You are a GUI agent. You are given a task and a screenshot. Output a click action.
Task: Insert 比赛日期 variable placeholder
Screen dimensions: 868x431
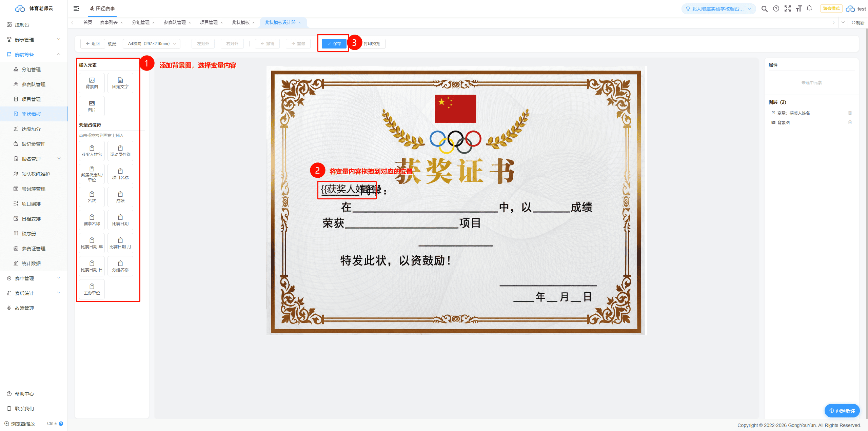120,220
